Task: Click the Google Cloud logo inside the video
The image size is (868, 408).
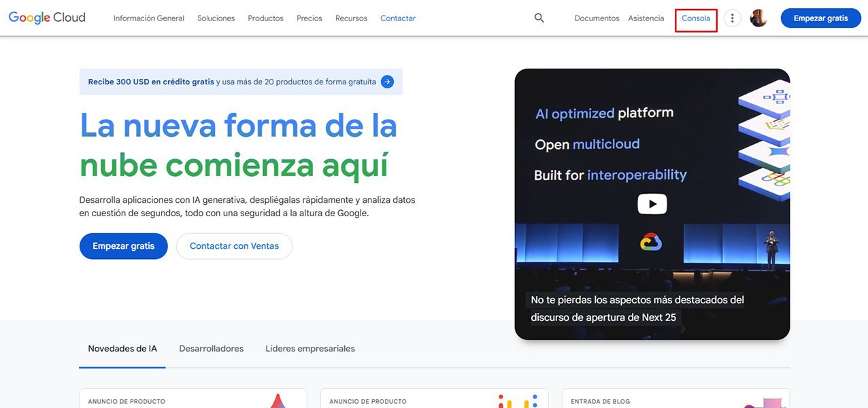Action: point(652,241)
